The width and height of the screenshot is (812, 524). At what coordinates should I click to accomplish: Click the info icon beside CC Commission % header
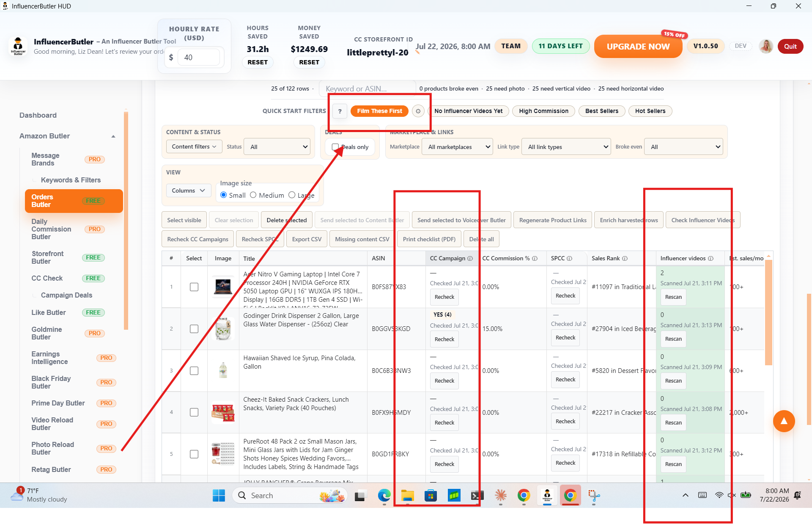[535, 258]
